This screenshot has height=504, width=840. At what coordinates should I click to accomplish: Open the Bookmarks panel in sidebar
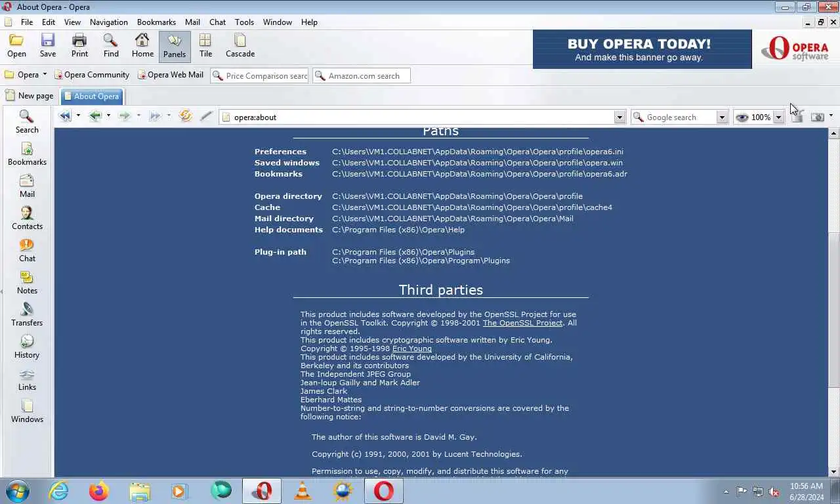27,154
